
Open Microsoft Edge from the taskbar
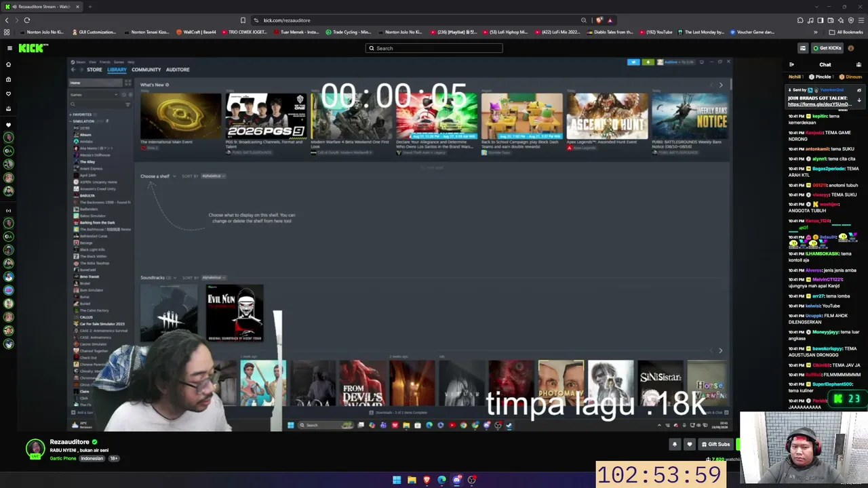point(441,480)
